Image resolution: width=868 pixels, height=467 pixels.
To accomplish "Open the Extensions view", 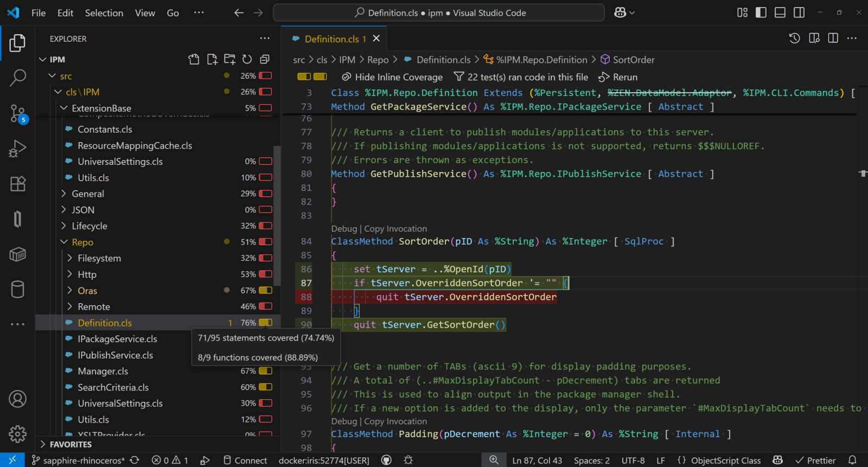I will point(17,184).
